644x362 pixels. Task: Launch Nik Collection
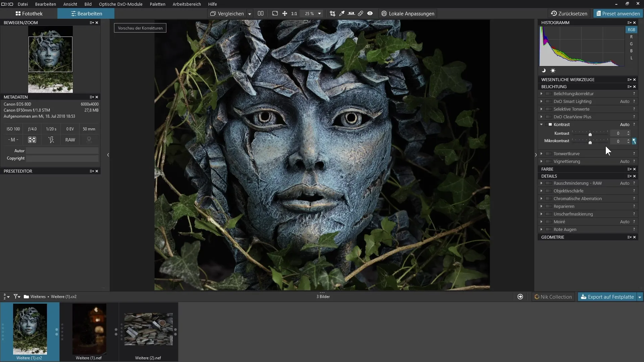tap(553, 297)
